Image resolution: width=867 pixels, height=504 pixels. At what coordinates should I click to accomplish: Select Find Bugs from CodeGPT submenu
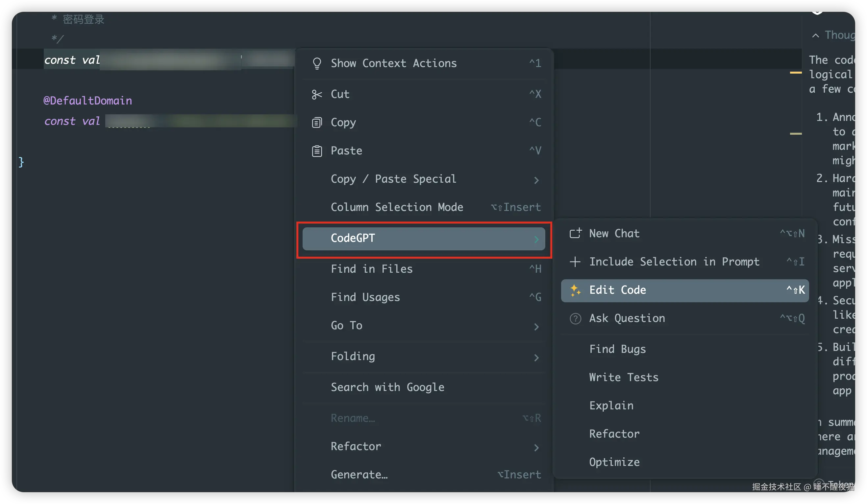point(617,349)
